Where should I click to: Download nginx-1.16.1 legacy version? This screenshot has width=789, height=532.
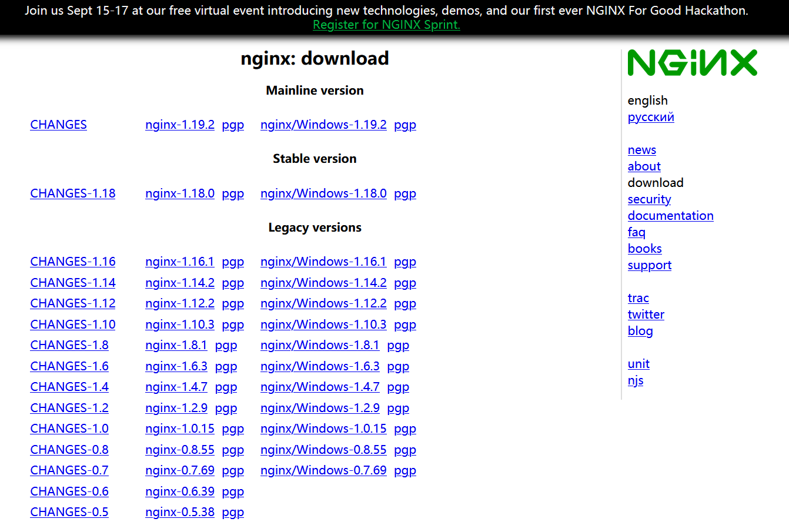pos(180,262)
